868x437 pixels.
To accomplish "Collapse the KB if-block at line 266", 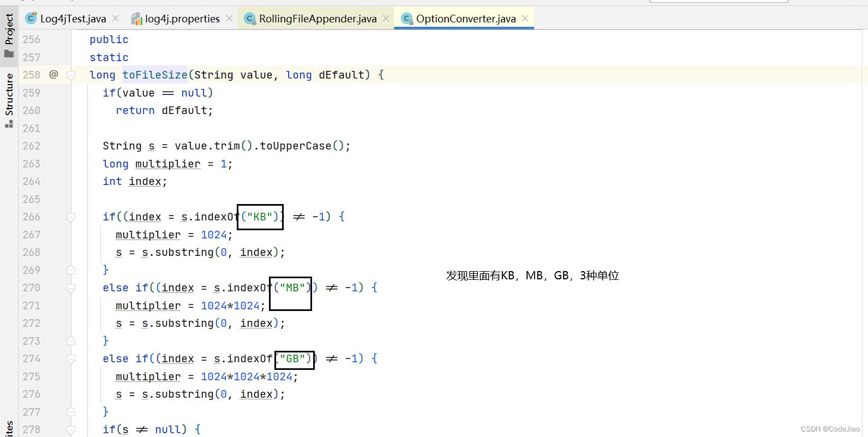I will [x=71, y=217].
